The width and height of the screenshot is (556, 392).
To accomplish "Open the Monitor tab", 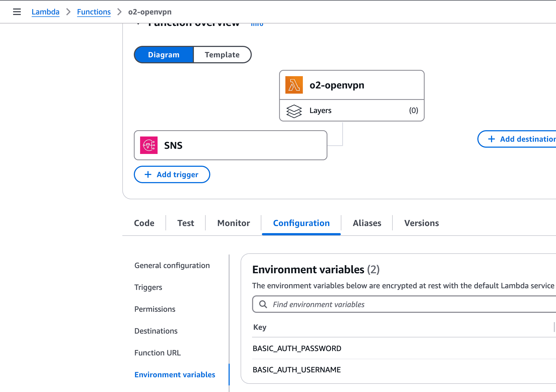I will (233, 223).
